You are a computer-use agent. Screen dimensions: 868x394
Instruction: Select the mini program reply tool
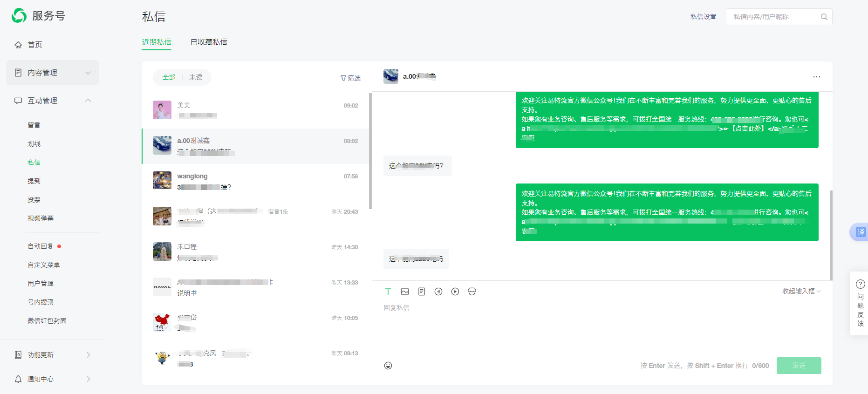(472, 292)
